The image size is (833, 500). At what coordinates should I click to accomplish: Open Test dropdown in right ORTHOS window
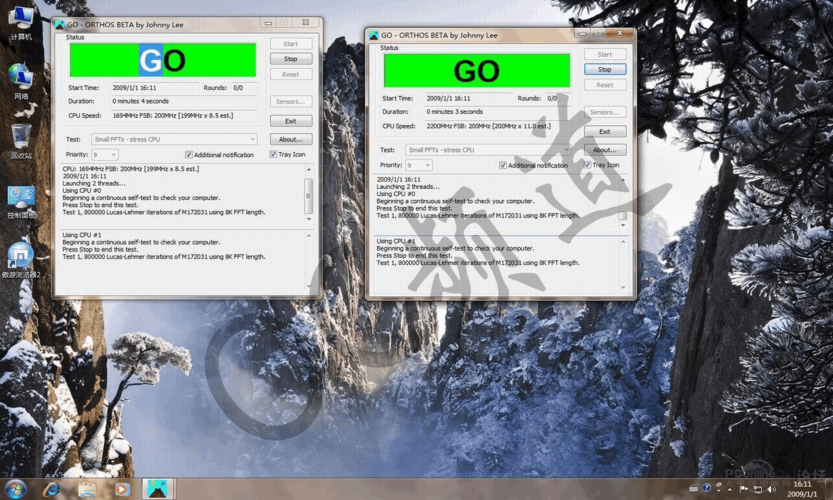coord(488,150)
